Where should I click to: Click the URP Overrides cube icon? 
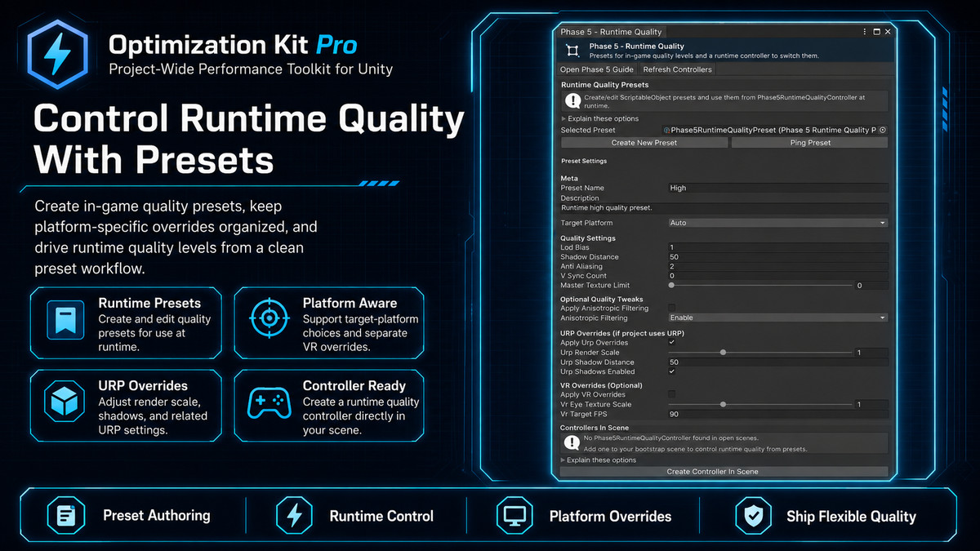coord(65,402)
